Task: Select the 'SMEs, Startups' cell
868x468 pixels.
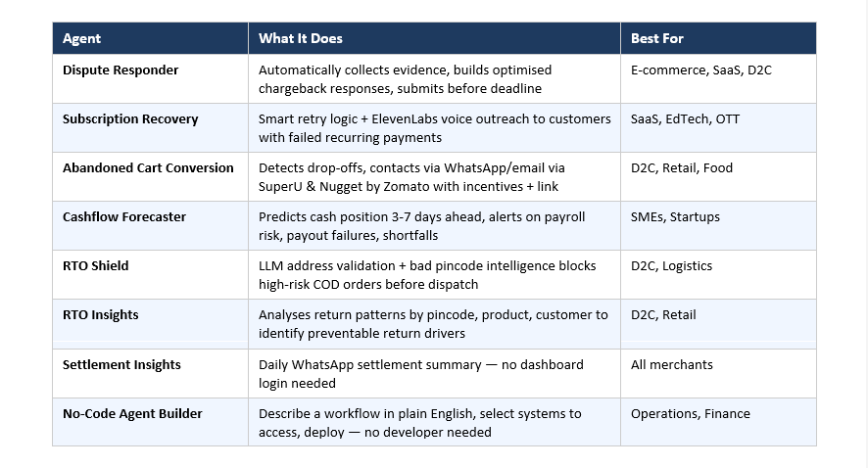Action: [x=675, y=217]
